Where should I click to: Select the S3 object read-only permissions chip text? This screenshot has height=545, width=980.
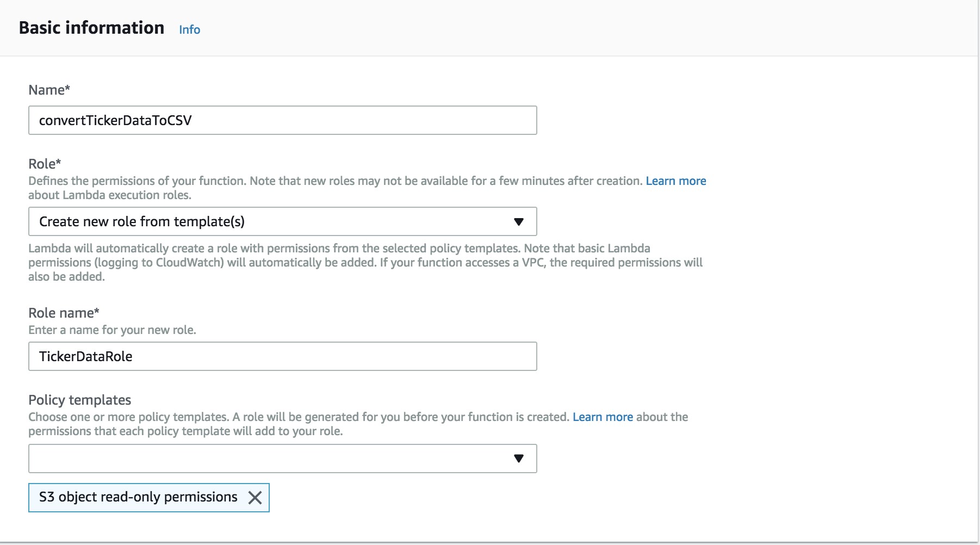[138, 497]
